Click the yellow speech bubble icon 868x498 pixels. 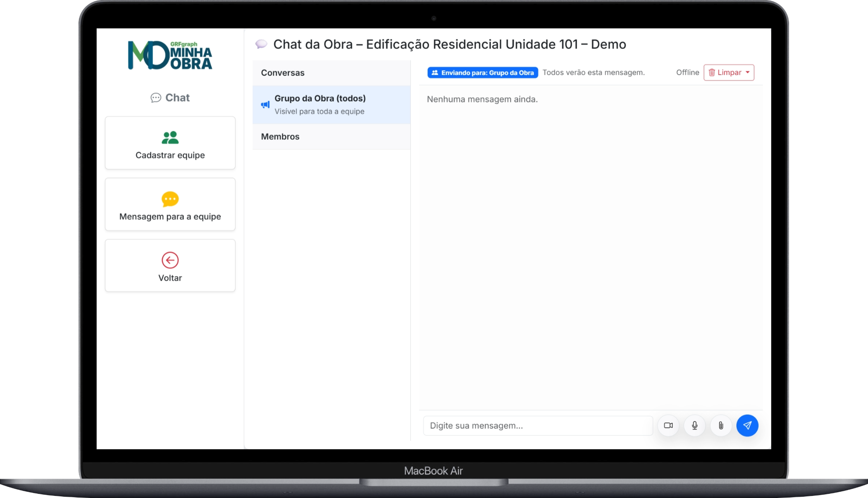(x=170, y=199)
